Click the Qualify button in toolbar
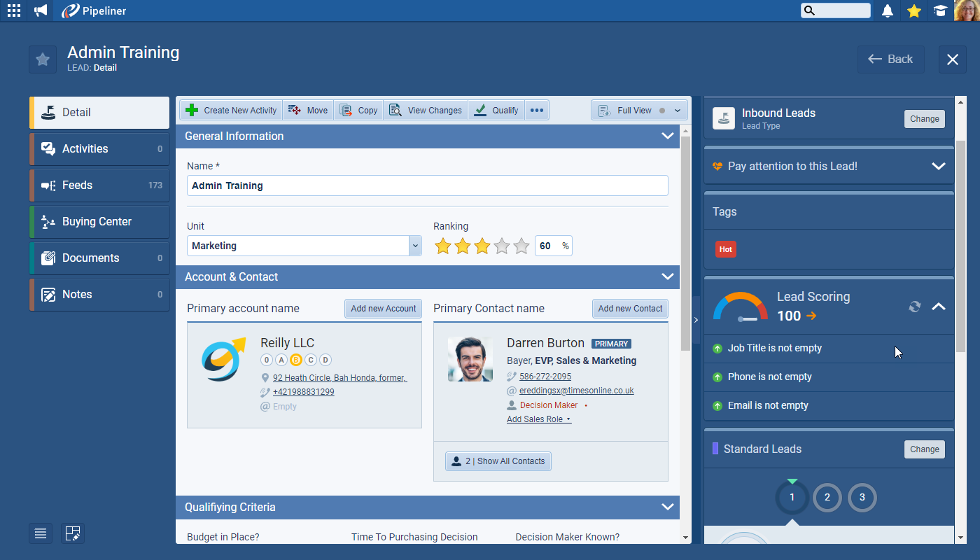The image size is (980, 560). tap(496, 111)
